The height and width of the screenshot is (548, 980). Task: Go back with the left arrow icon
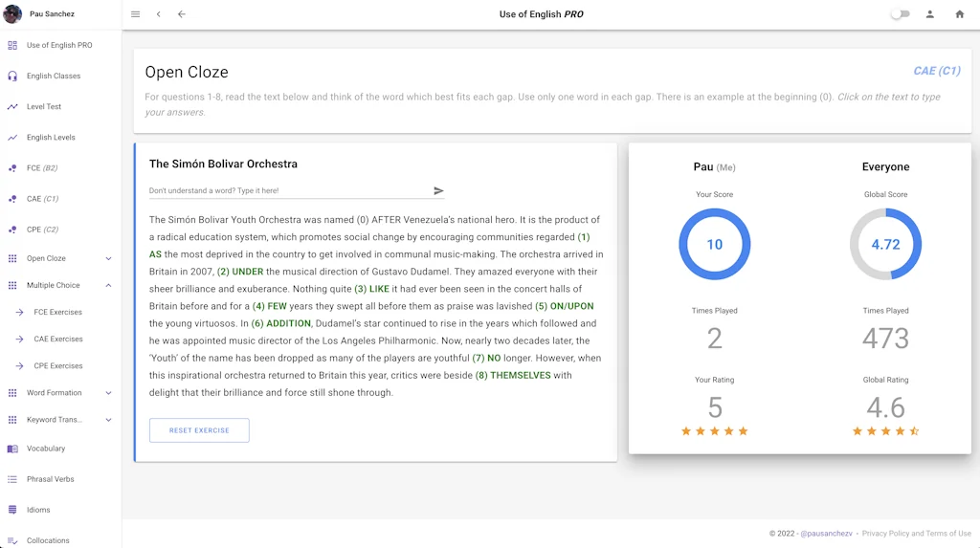[x=181, y=13]
